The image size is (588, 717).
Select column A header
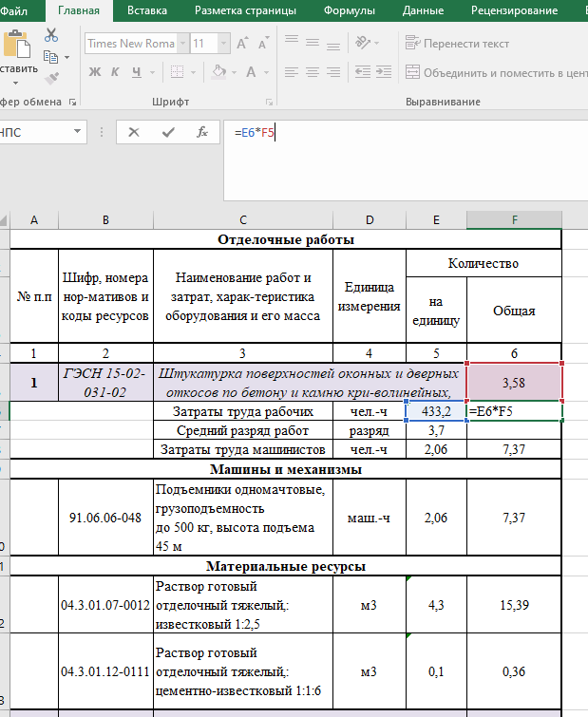(34, 220)
